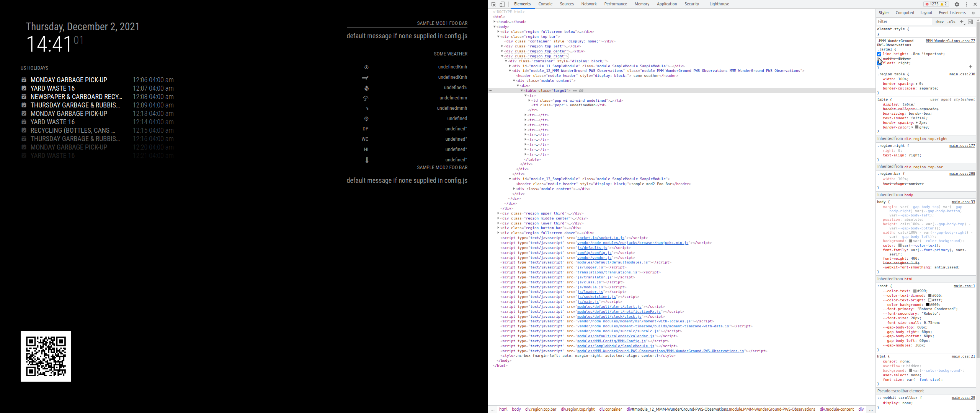Disable the float: right checkbox
This screenshot has height=413, width=980.
click(879, 63)
